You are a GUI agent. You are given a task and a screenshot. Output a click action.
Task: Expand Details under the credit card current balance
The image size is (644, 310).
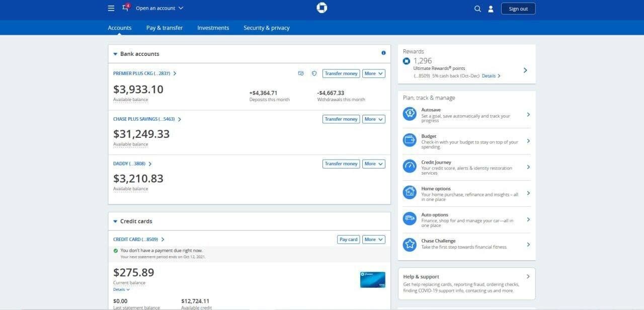121,290
